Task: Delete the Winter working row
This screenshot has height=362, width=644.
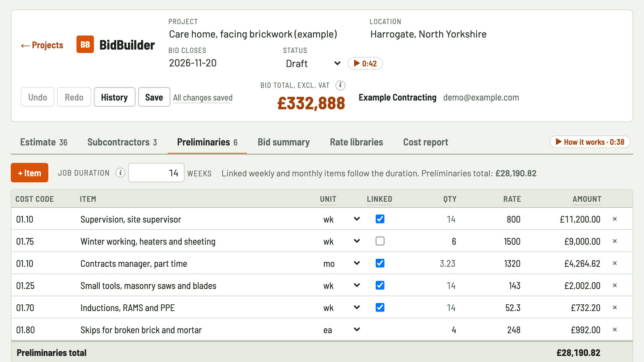Action: [614, 241]
